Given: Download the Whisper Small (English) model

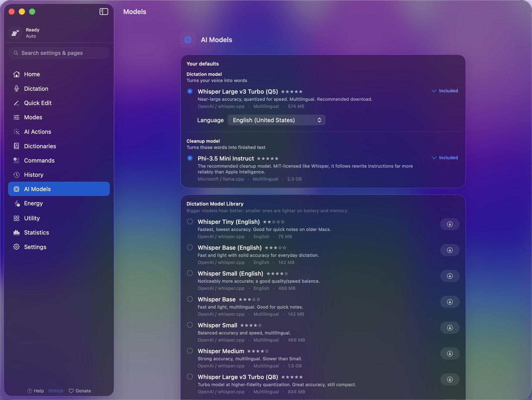Looking at the screenshot, I should tap(450, 276).
